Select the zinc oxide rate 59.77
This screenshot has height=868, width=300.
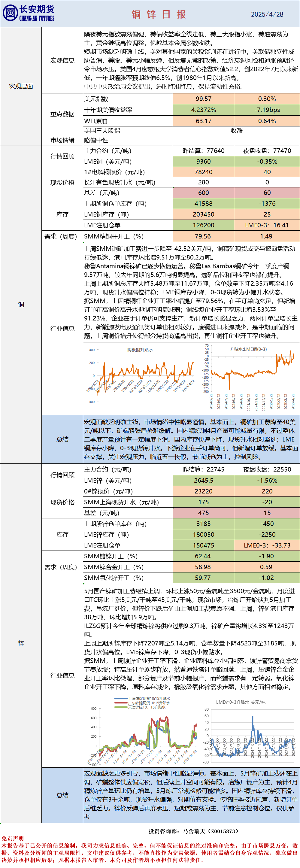pos(204,578)
